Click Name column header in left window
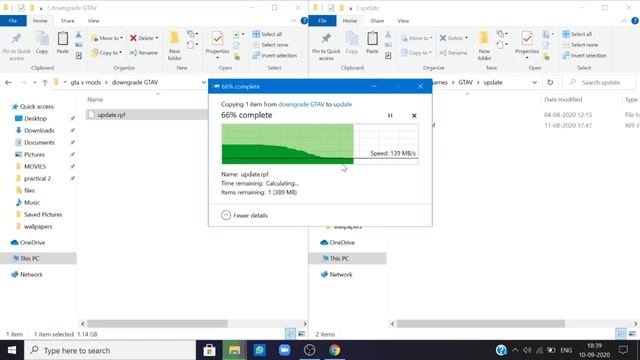 tap(95, 100)
